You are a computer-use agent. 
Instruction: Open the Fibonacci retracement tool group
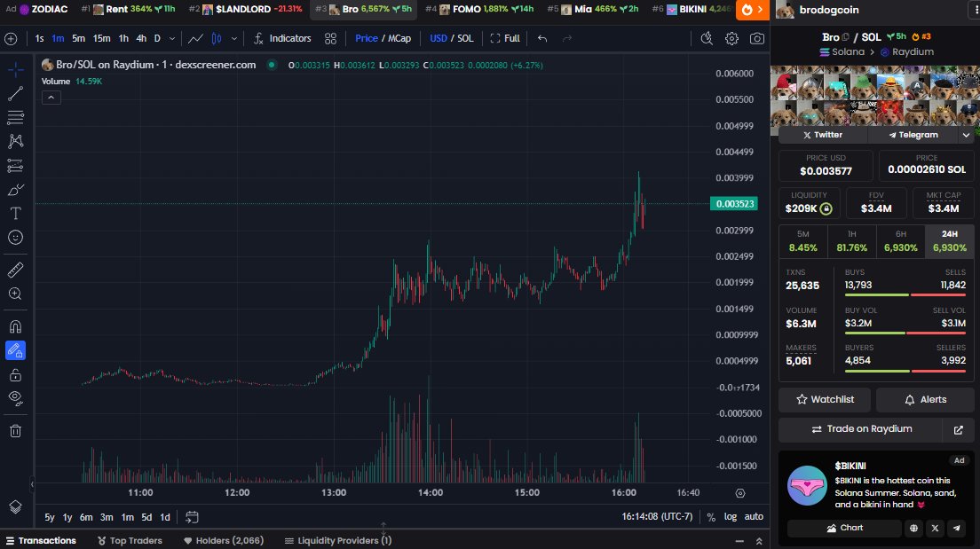16,117
